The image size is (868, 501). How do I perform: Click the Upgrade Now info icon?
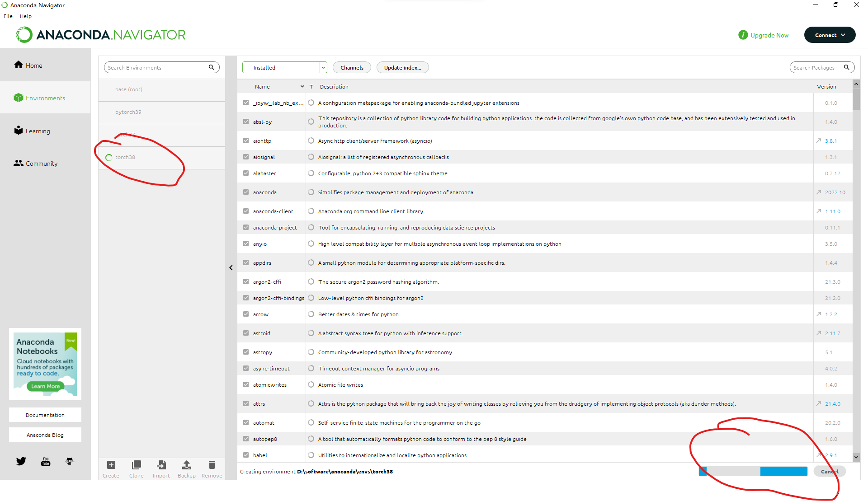tap(743, 35)
